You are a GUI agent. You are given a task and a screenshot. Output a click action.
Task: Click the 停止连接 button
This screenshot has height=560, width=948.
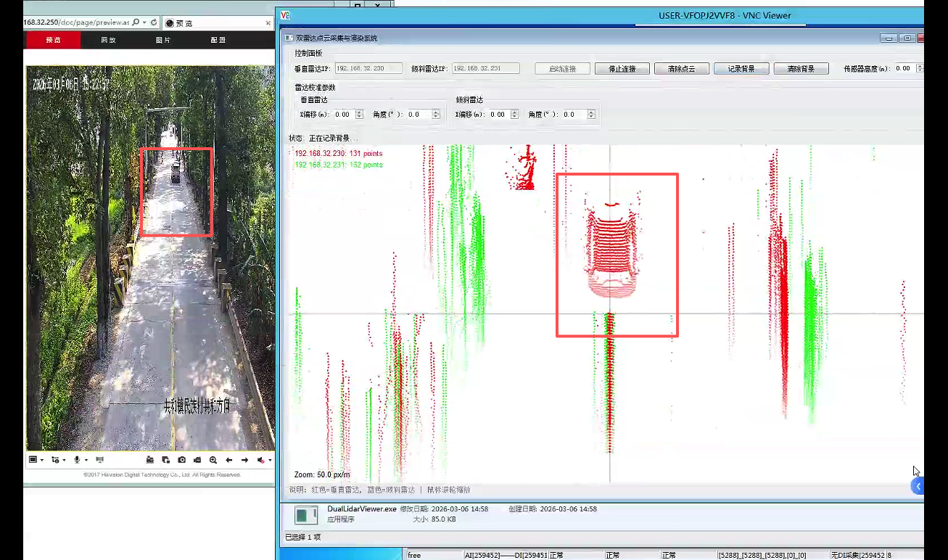622,69
